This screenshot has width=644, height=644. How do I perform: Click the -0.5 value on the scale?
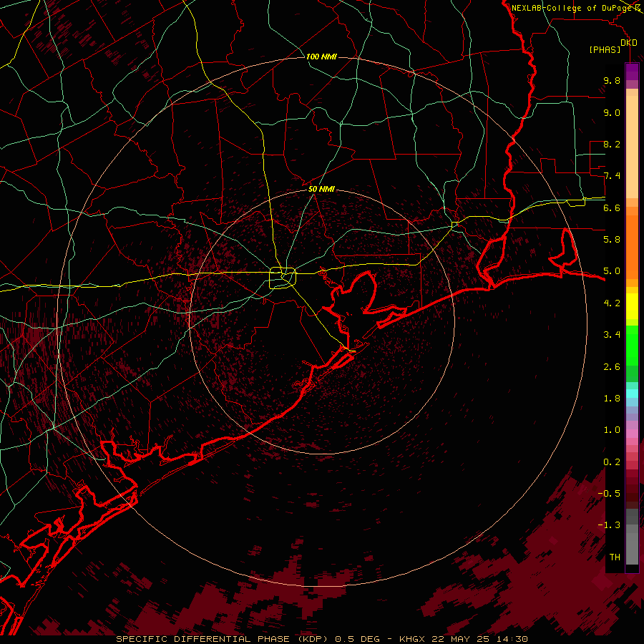[609, 493]
